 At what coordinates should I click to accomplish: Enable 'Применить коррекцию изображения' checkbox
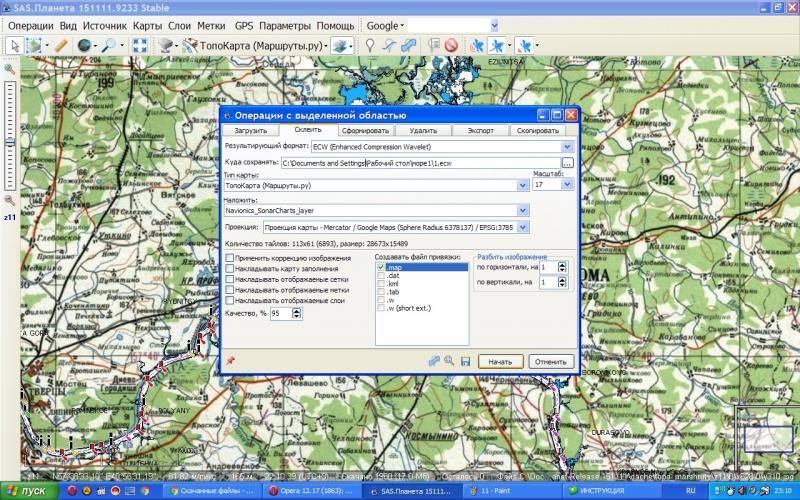click(230, 258)
